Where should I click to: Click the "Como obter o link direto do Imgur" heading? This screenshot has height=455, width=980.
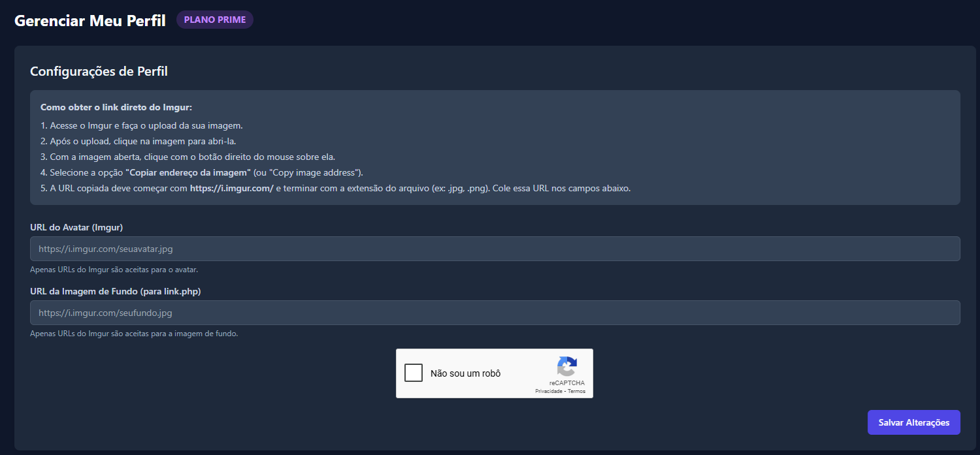pos(116,107)
